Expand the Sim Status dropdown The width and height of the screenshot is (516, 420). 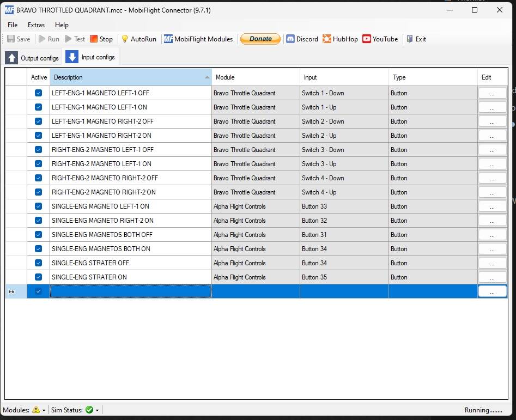point(98,410)
